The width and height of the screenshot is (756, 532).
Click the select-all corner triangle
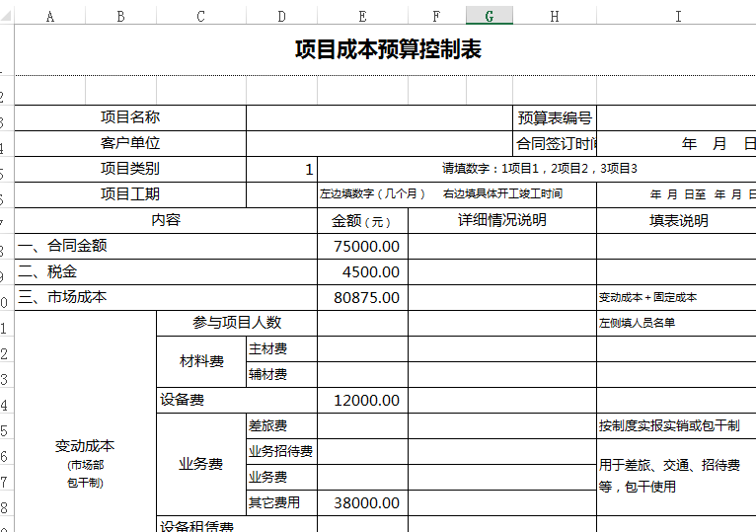click(7, 17)
